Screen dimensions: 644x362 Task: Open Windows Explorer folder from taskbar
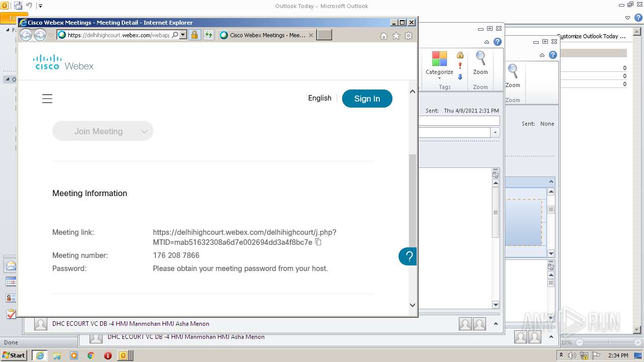coord(57,355)
